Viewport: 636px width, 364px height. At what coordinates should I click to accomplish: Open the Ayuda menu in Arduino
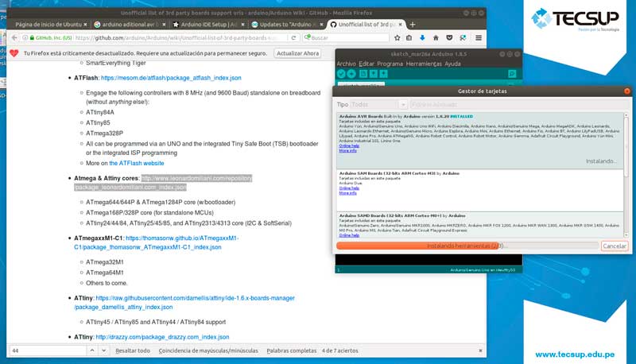point(452,64)
